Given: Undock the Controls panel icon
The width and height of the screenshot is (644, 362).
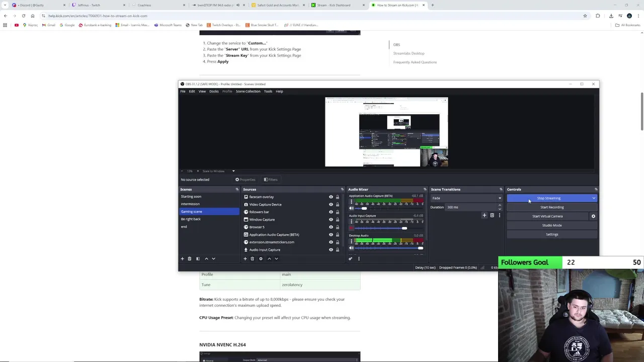Looking at the screenshot, I should click(596, 190).
